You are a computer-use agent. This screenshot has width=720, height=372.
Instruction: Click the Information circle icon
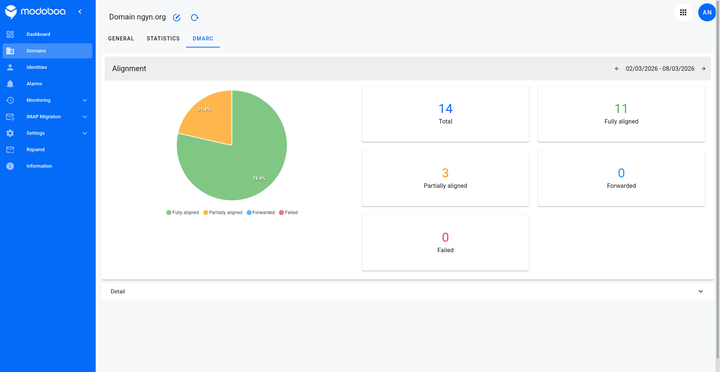(10, 166)
